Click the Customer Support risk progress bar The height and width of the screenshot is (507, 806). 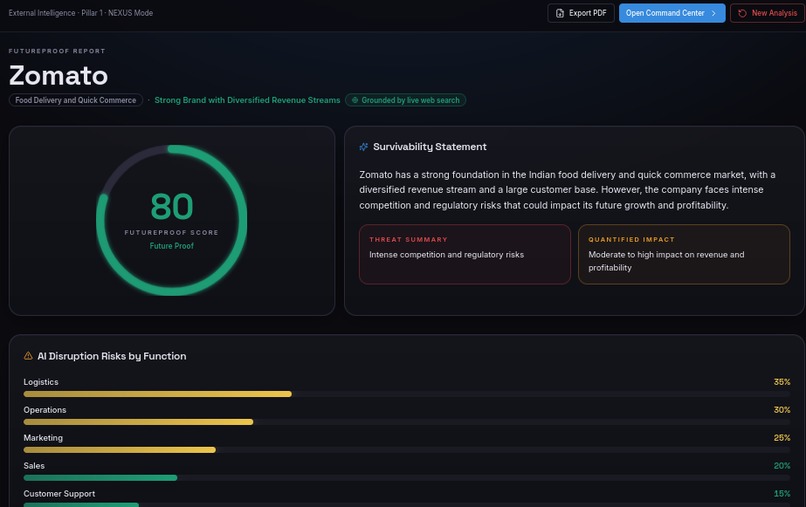[407, 505]
